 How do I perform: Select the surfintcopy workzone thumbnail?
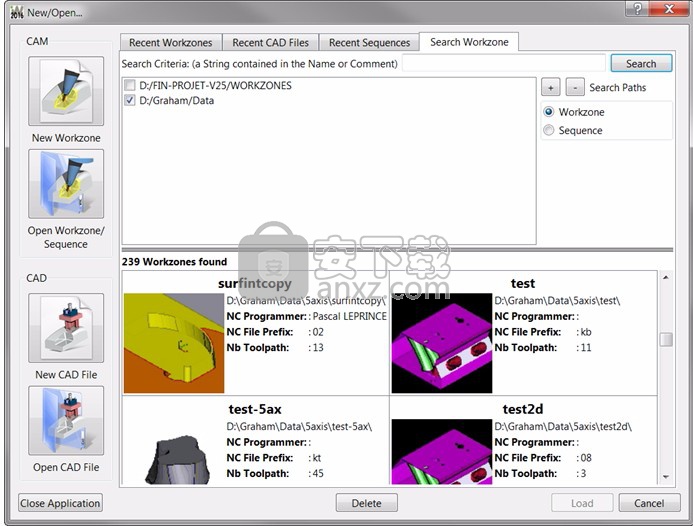click(174, 343)
